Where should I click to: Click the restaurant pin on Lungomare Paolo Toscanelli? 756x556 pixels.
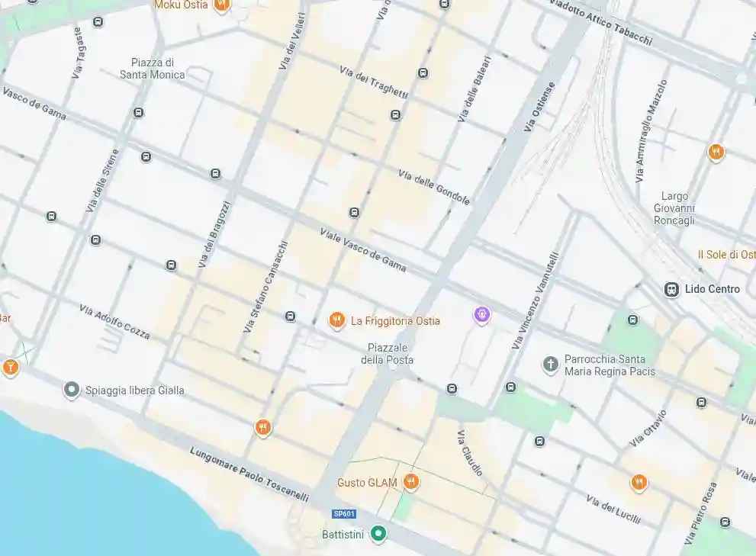(262, 428)
